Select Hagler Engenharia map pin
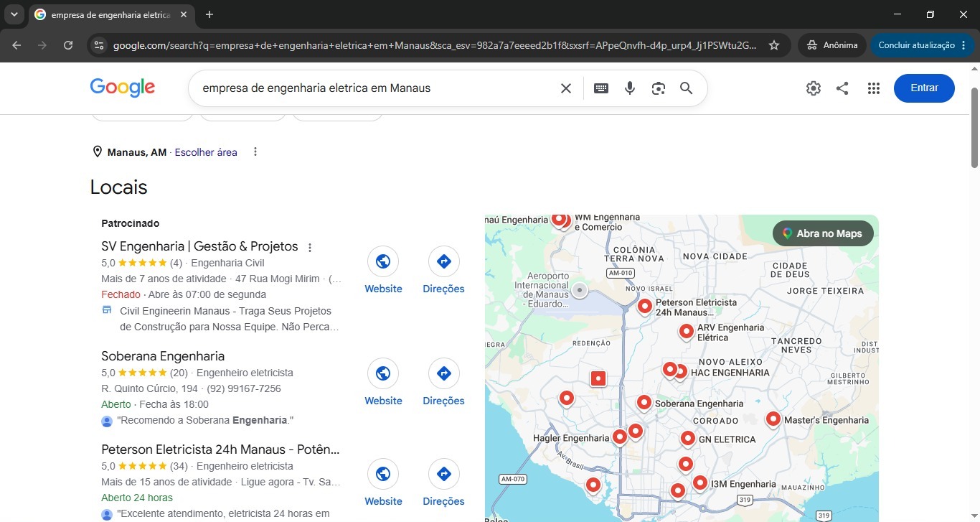The image size is (980, 522). point(620,437)
